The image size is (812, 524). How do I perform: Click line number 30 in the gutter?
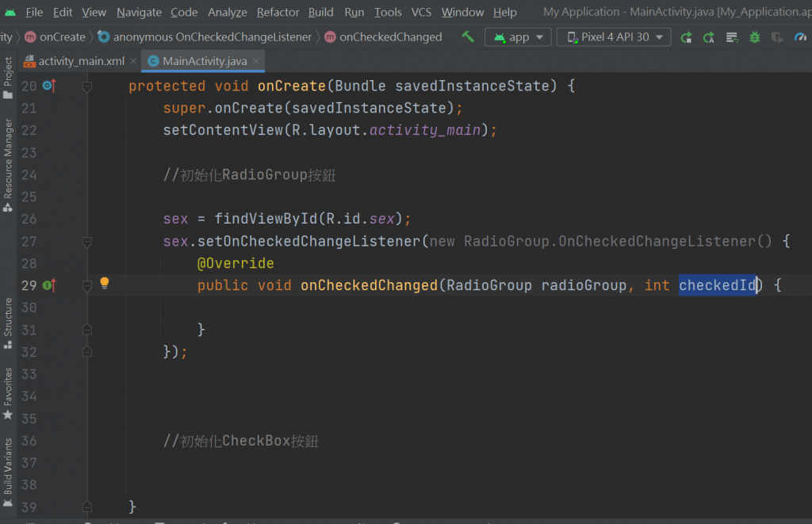click(29, 308)
